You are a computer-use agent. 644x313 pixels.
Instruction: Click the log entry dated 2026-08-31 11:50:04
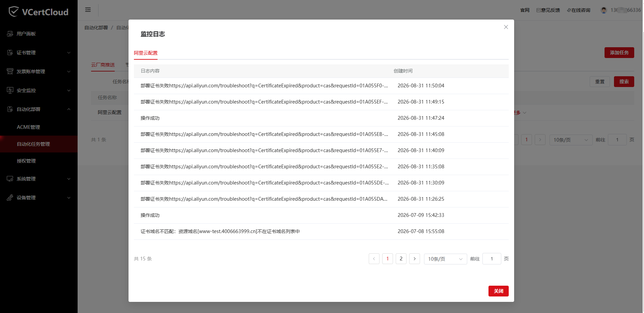(321, 86)
